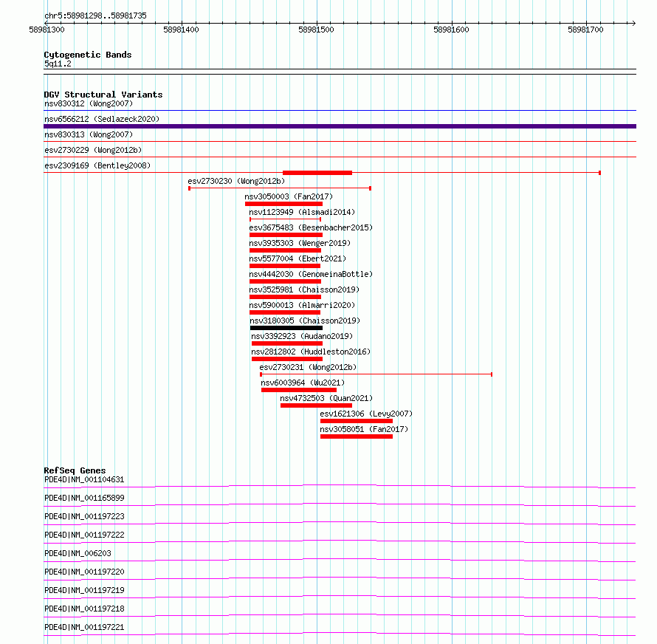
Task: Open the RefSeq Genes track title
Action: click(75, 470)
